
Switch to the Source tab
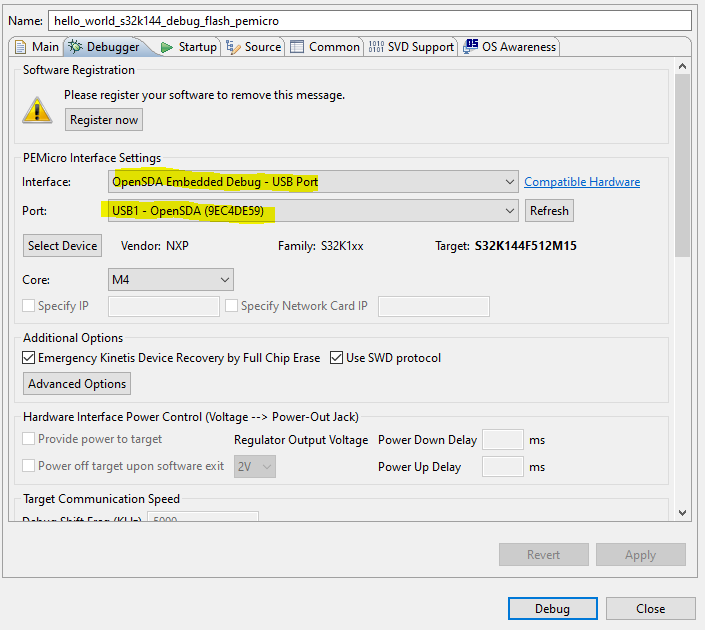point(254,47)
